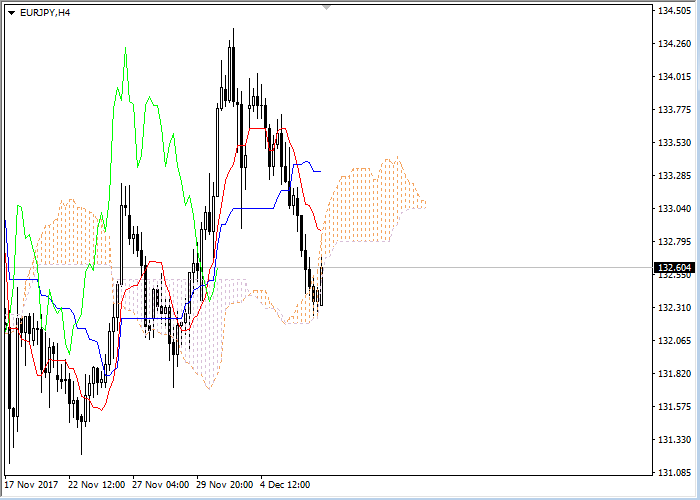Screen dimensions: 700x500
Task: Click the 131.575 price level label
Action: click(x=675, y=407)
